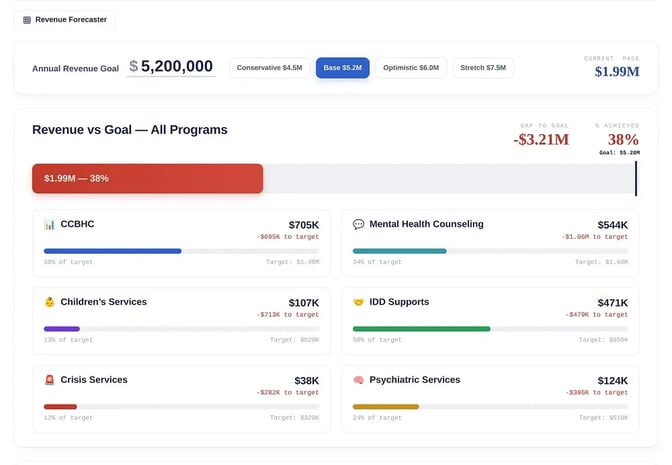Click the red $1.99M — 38% progress bar
The height and width of the screenshot is (465, 672).
click(147, 178)
